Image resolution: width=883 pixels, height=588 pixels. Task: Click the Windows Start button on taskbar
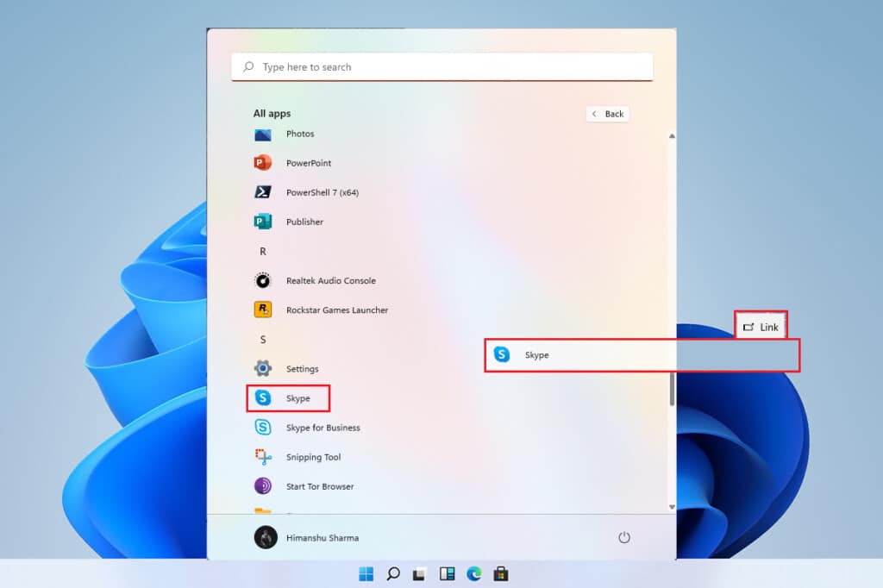pos(366,573)
